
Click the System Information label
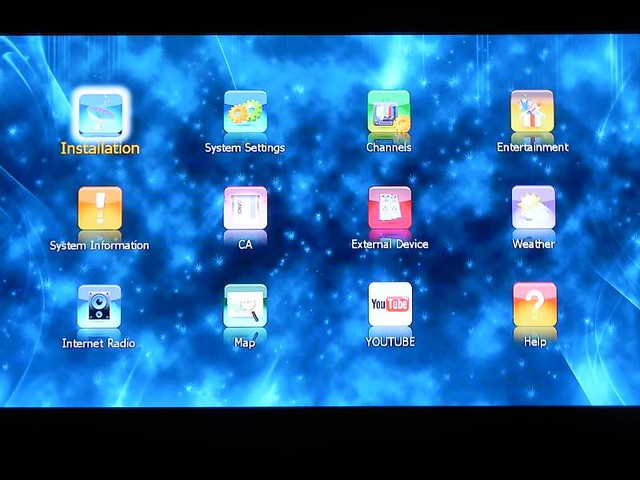click(x=99, y=245)
